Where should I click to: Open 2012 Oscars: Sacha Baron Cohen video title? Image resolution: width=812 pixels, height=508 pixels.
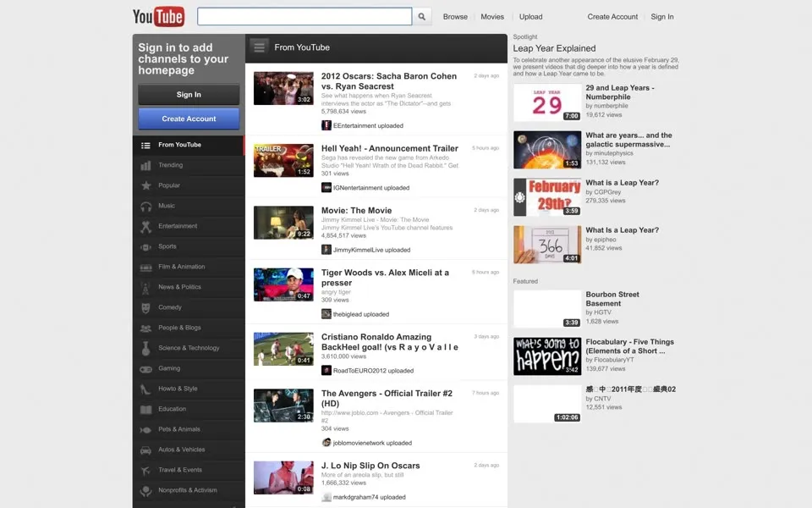tap(389, 81)
